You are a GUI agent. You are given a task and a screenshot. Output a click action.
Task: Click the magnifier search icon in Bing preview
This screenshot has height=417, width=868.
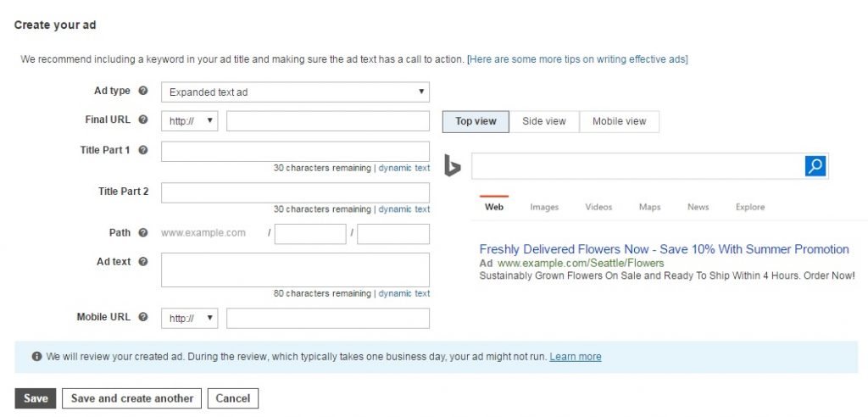815,166
